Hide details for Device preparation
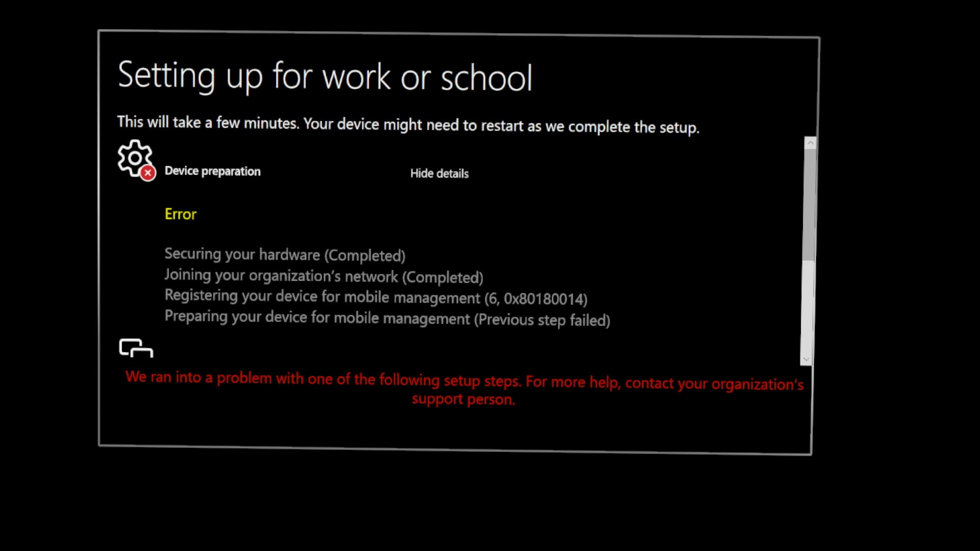The width and height of the screenshot is (980, 551). click(x=439, y=173)
